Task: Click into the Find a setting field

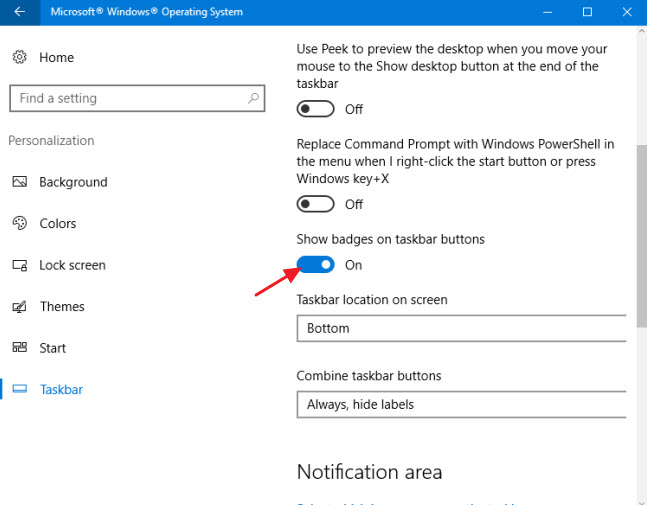Action: coord(137,98)
